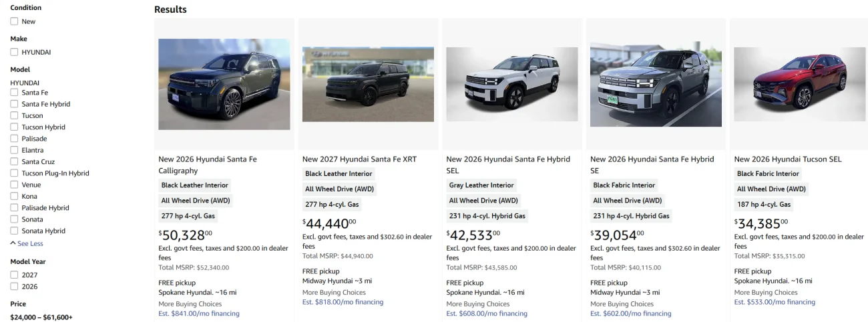View the white Santa Fe Hybrid SEL photo

point(512,84)
